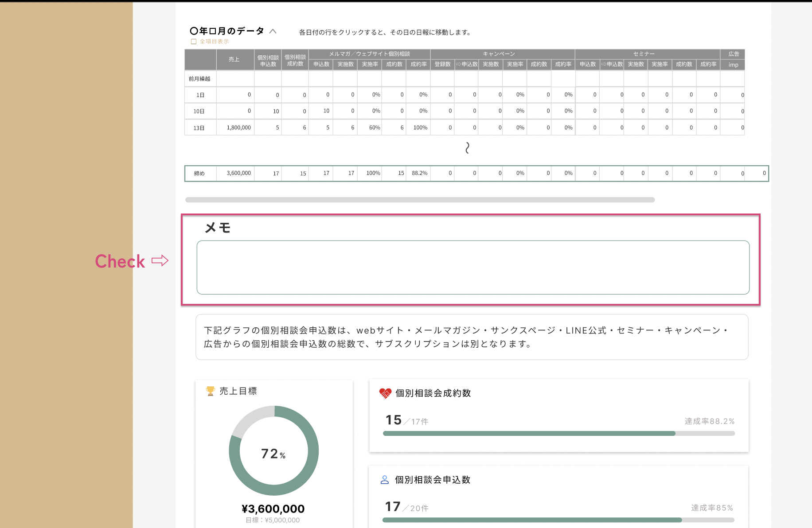Click the 個別相談会成約数 progress bar
812x528 pixels.
pos(558,434)
